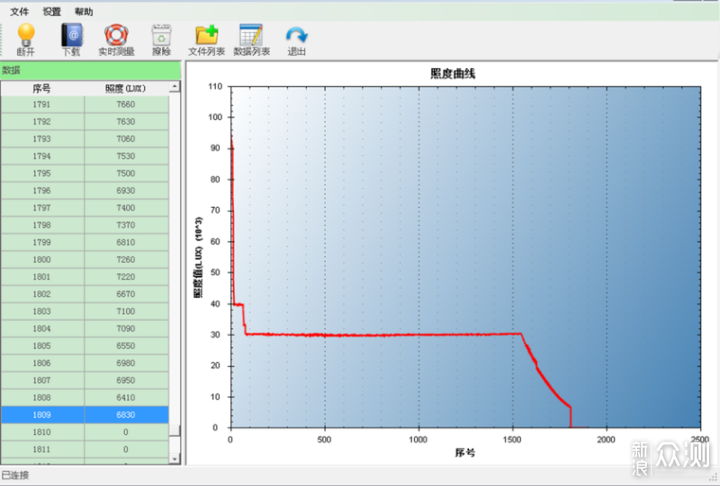The width and height of the screenshot is (720, 486).
Task: Select row with serial 1796
Action: point(84,191)
